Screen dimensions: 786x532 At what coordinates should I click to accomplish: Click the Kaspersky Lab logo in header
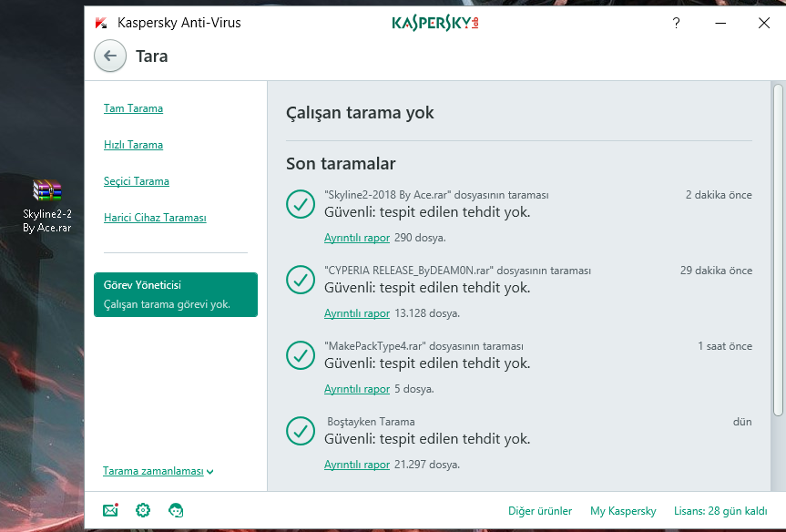coord(435,23)
